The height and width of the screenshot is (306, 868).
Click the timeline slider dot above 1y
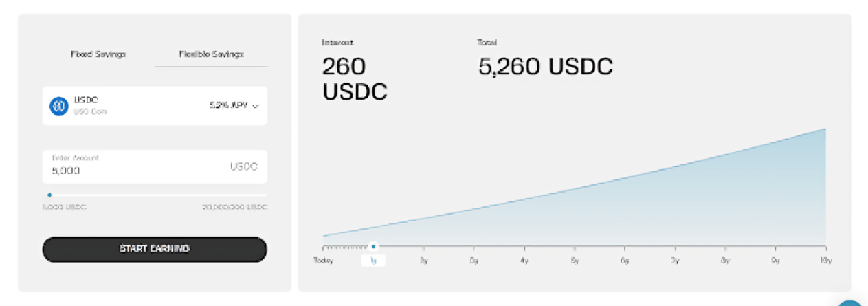(373, 246)
